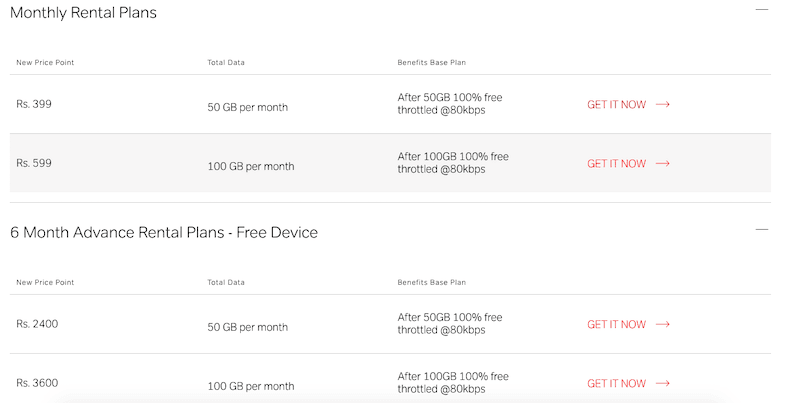Screen dimensions: 800x403
Task: Click arrow icon in Rs. 3600 row
Action: [x=663, y=384]
